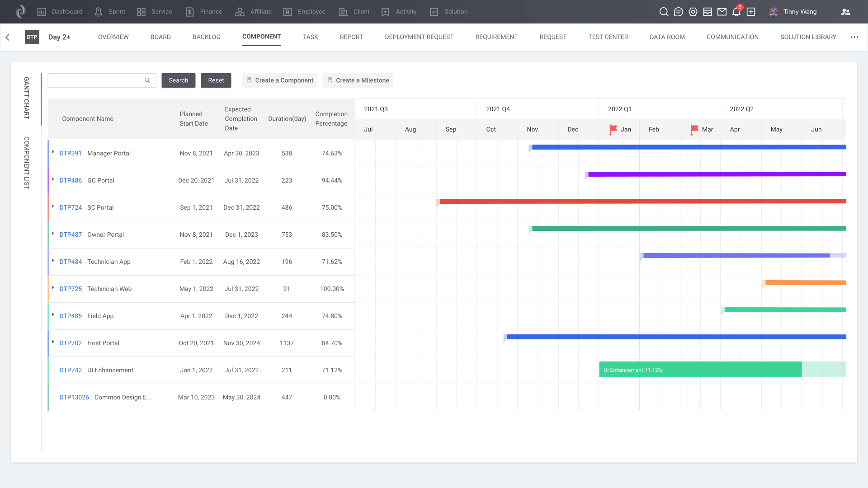Viewport: 868px width, 488px height.
Task: Open the DTP13026 component link
Action: (x=74, y=397)
